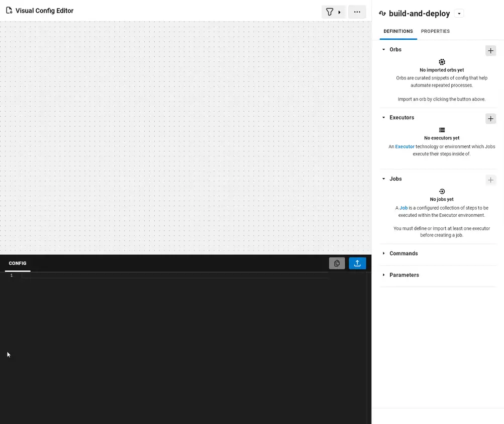The height and width of the screenshot is (424, 504).
Task: Open the ellipsis options menu
Action: (x=357, y=11)
